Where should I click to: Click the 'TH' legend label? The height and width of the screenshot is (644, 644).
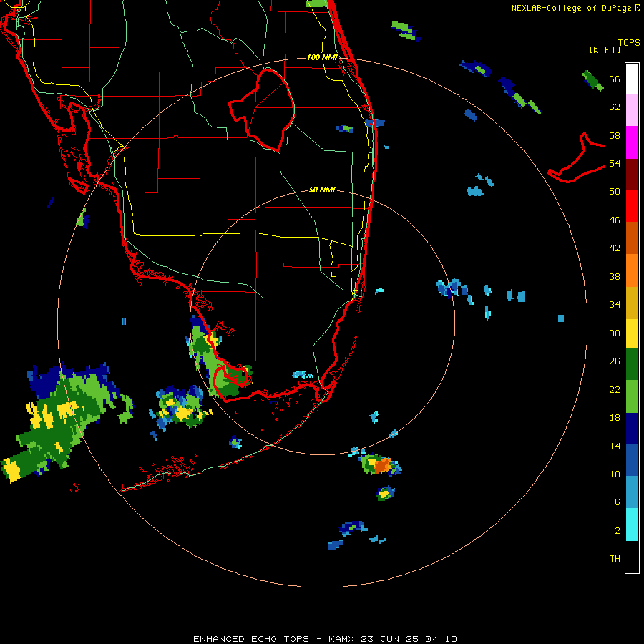615,558
